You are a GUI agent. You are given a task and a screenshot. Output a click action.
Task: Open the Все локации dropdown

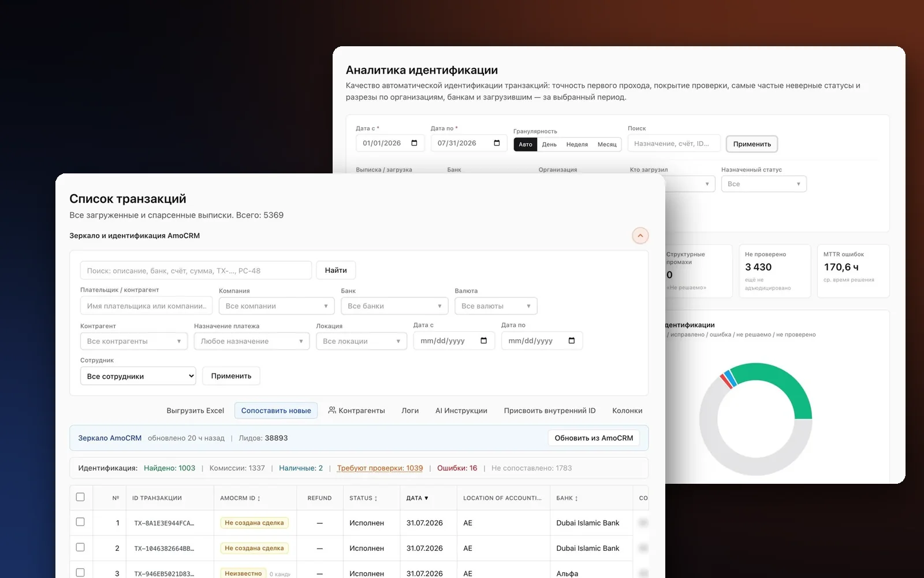(x=362, y=341)
